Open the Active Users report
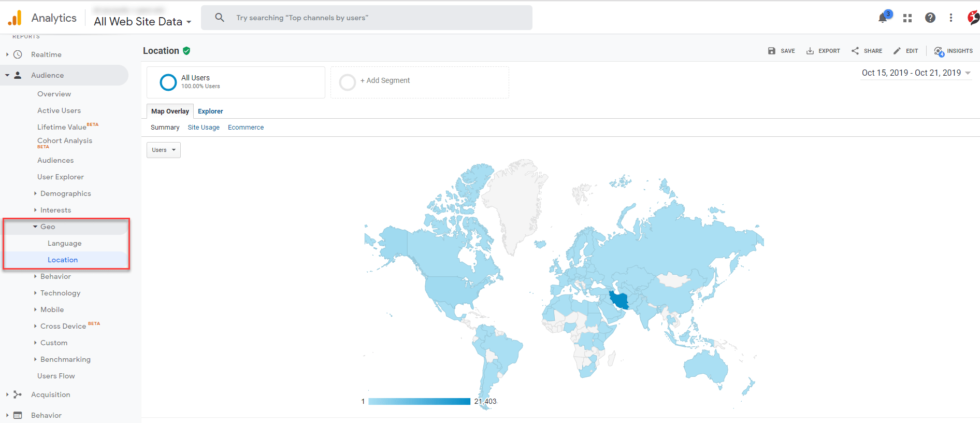 click(x=59, y=110)
